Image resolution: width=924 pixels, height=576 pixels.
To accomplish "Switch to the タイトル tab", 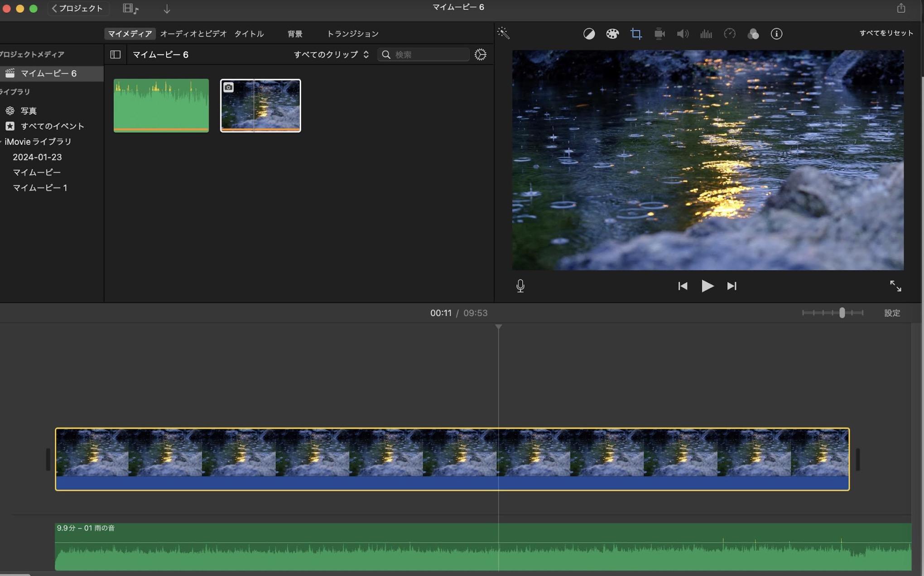I will pyautogui.click(x=249, y=34).
